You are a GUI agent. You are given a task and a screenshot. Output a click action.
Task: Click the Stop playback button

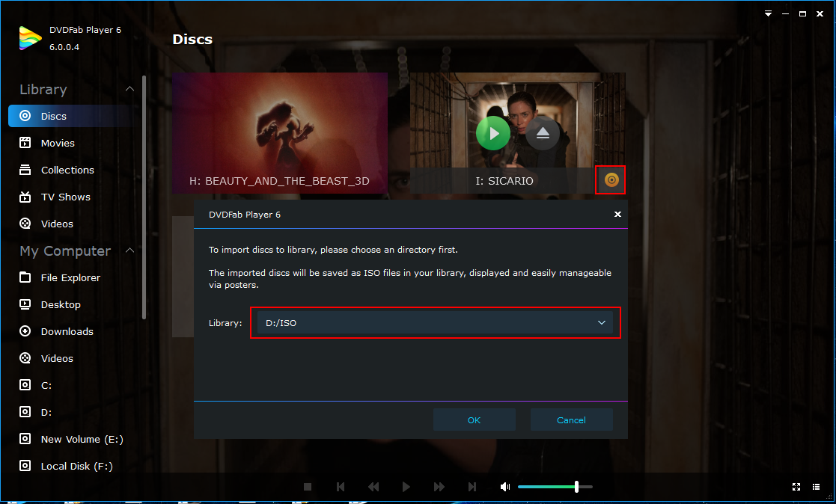tap(307, 486)
